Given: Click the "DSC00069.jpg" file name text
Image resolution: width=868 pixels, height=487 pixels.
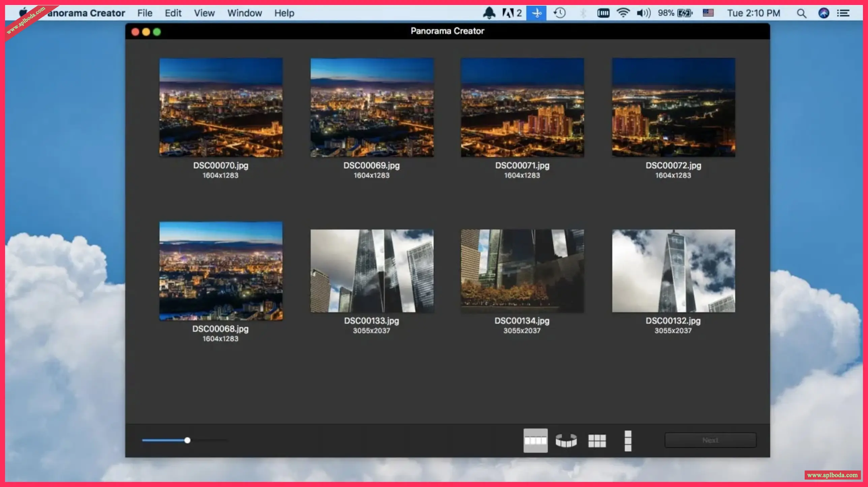Looking at the screenshot, I should [372, 166].
